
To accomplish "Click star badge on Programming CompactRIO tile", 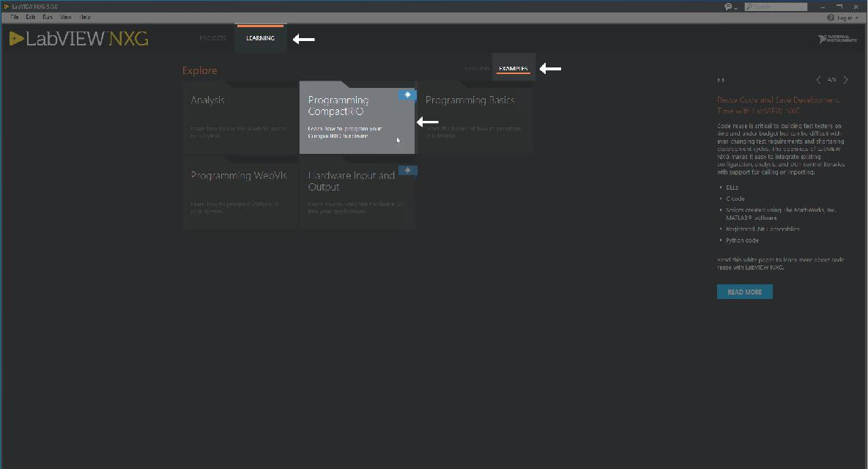I will point(407,95).
